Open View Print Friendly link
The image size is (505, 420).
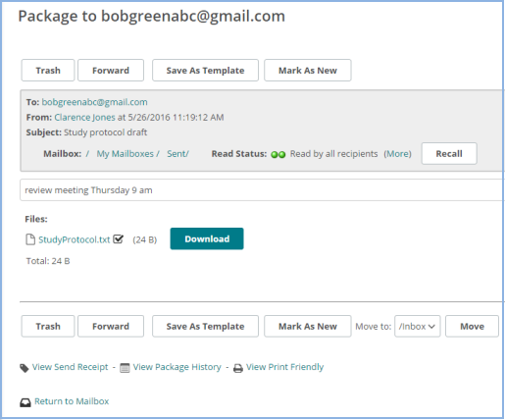pyautogui.click(x=284, y=367)
